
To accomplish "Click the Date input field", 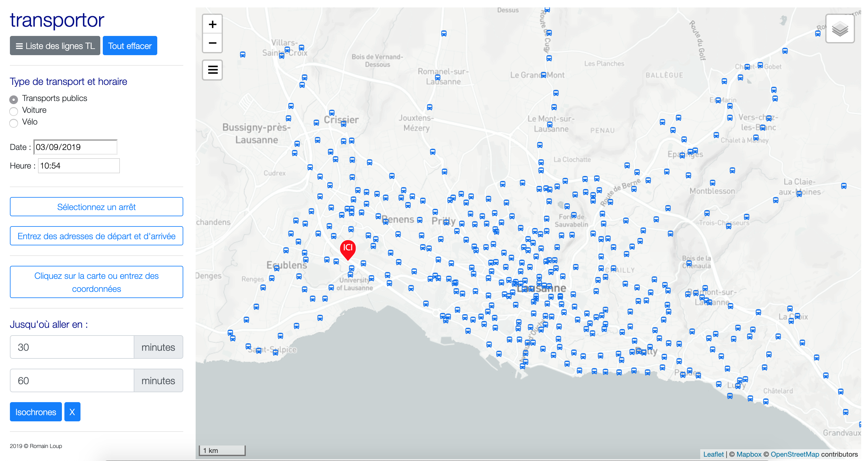I will 75,147.
